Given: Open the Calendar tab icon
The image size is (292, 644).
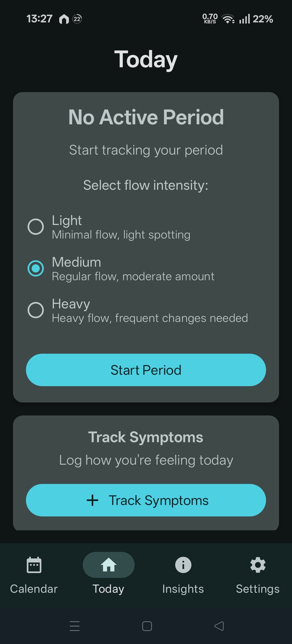Looking at the screenshot, I should click(x=34, y=565).
